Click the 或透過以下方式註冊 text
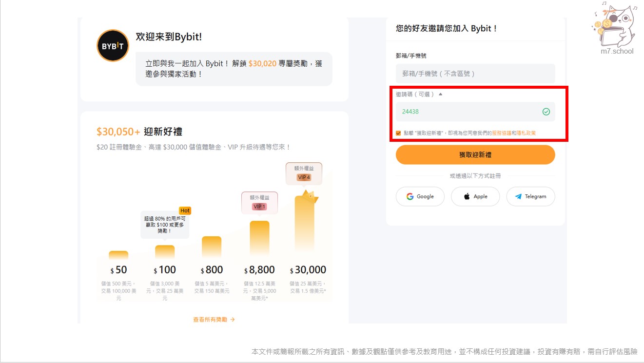 (x=475, y=176)
